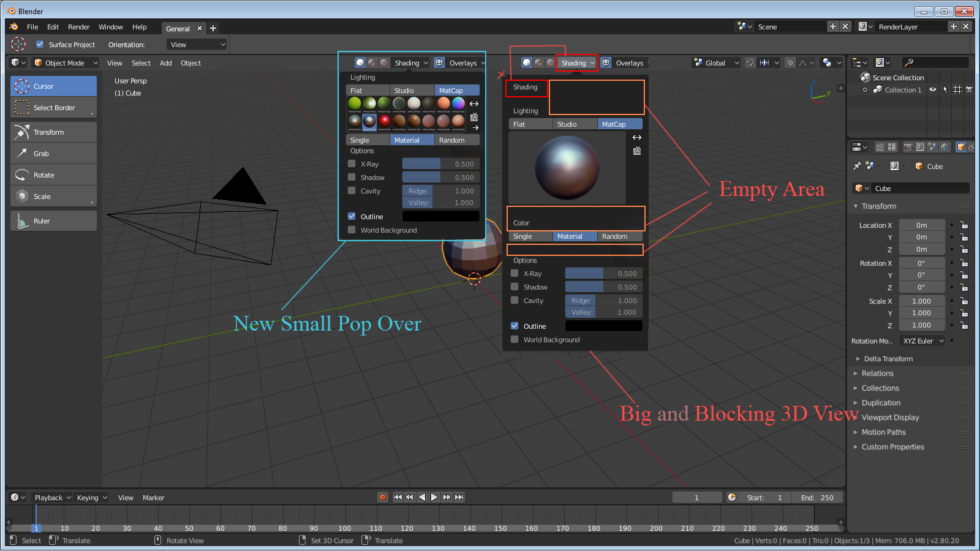
Task: Activate the Grab tool
Action: point(53,154)
